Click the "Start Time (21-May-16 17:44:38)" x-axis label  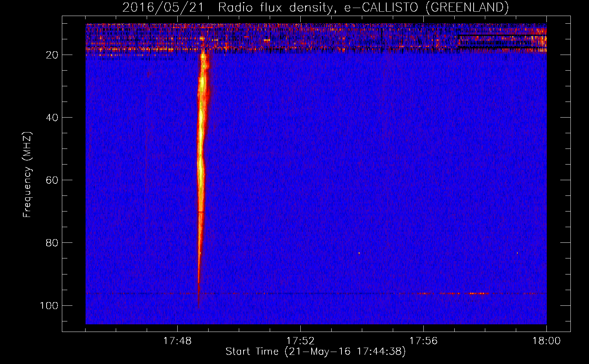pos(315,352)
